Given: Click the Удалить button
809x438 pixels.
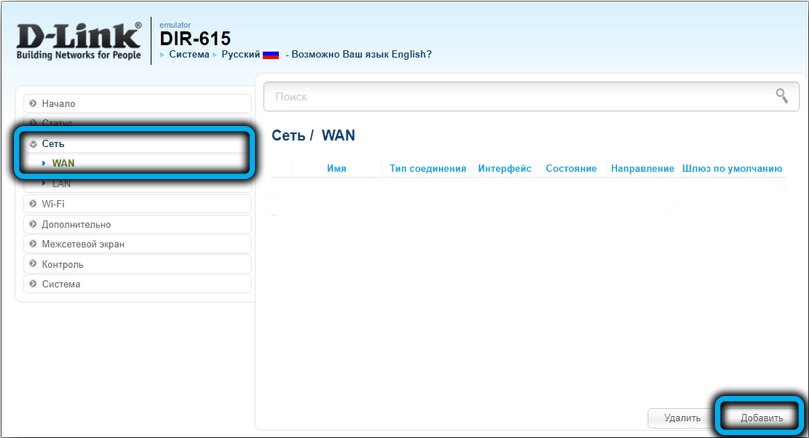Looking at the screenshot, I should click(x=681, y=417).
